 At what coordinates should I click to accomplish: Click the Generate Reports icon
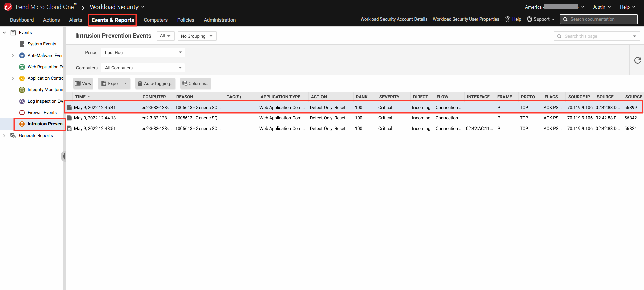pyautogui.click(x=13, y=136)
